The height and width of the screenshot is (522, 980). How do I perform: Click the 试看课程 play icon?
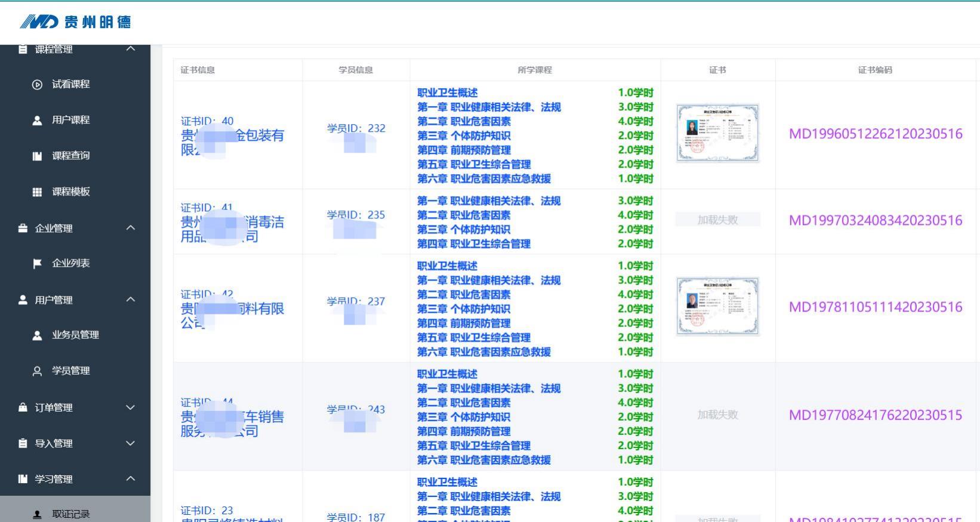click(37, 85)
